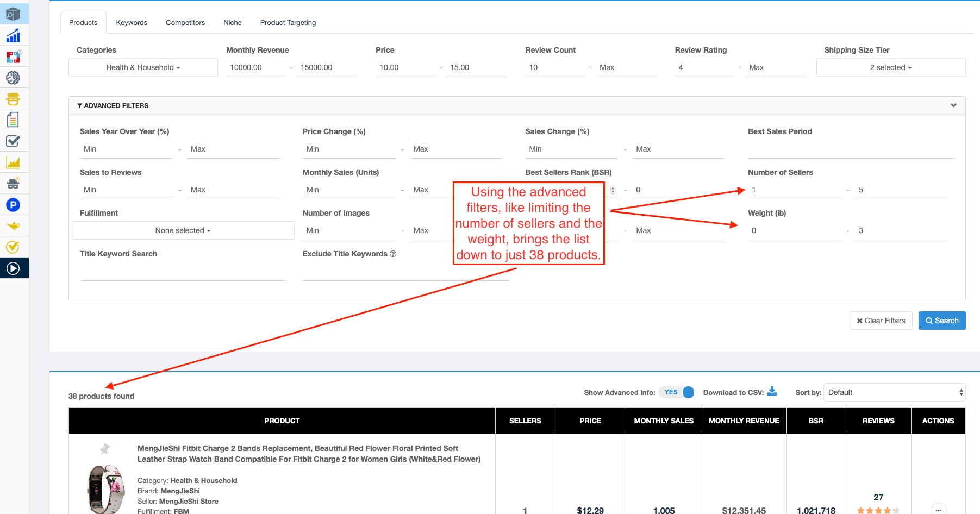Click Exclude Title Keywords input
Viewport: 980px width, 514px height.
click(x=406, y=271)
